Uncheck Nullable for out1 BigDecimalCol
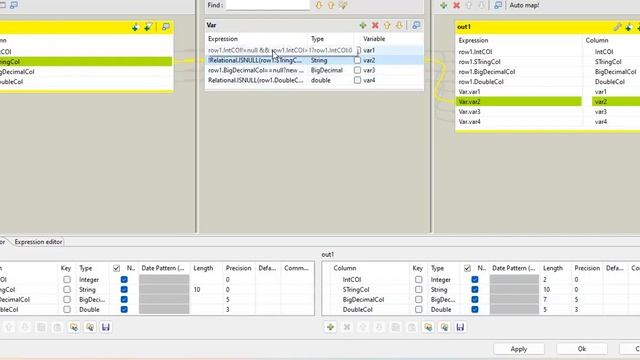The image size is (640, 360). [475, 300]
